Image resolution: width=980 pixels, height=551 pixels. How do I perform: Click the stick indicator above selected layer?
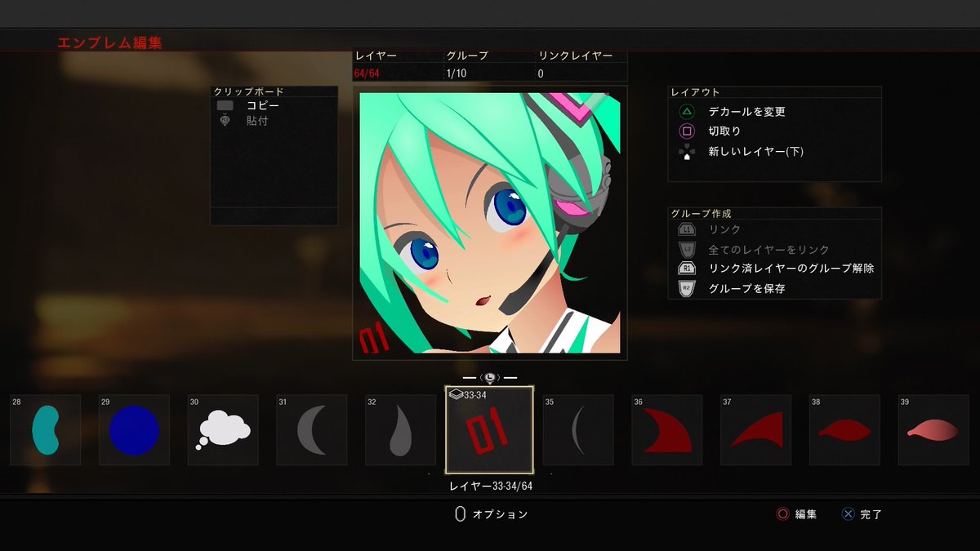[x=489, y=378]
